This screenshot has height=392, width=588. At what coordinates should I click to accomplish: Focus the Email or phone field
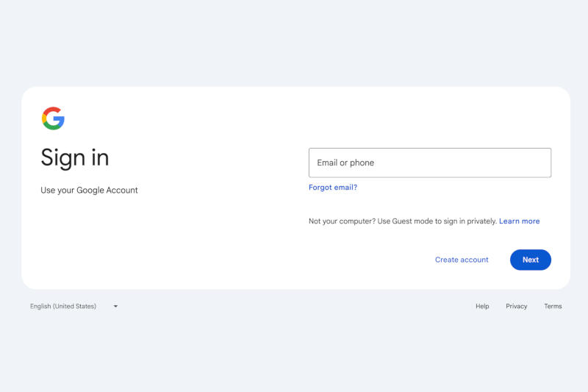[x=429, y=163]
